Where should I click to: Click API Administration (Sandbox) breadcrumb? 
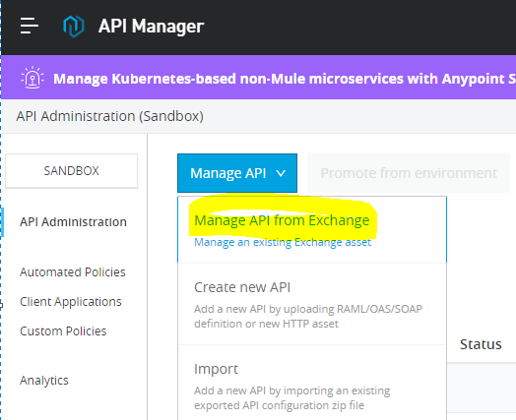(x=110, y=116)
